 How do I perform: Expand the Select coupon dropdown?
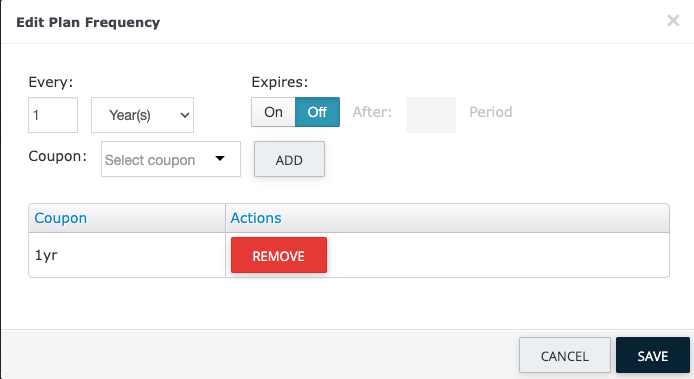point(171,159)
